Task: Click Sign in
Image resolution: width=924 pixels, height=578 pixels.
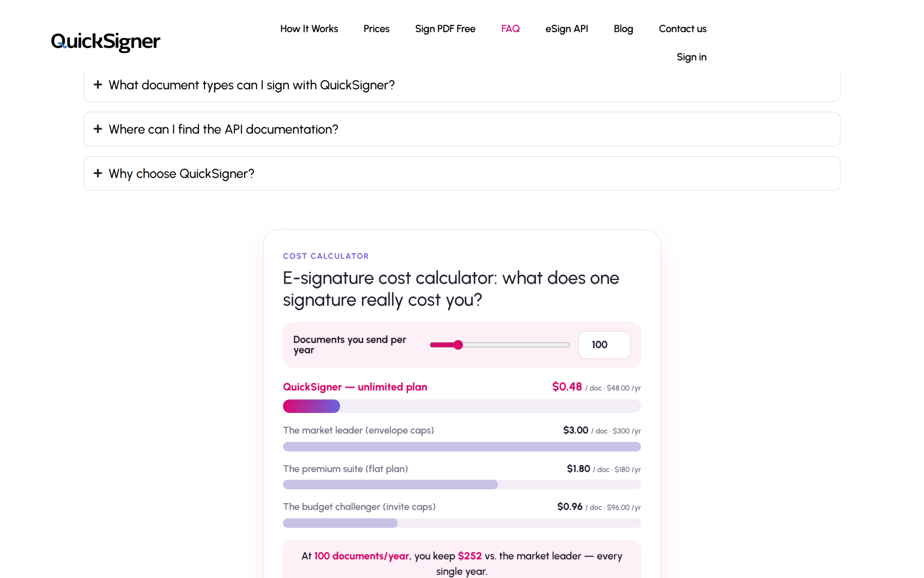Action: point(691,57)
